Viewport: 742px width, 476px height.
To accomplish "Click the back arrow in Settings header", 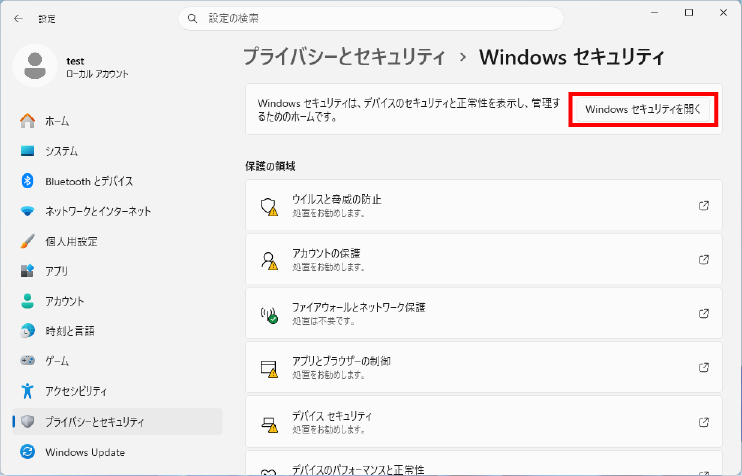I will [x=18, y=18].
